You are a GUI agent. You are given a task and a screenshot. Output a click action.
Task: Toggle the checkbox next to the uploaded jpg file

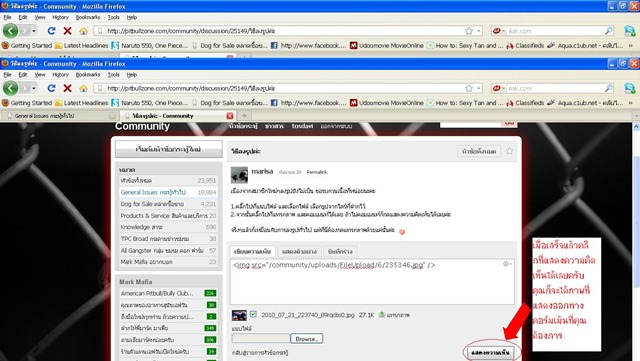[253, 314]
